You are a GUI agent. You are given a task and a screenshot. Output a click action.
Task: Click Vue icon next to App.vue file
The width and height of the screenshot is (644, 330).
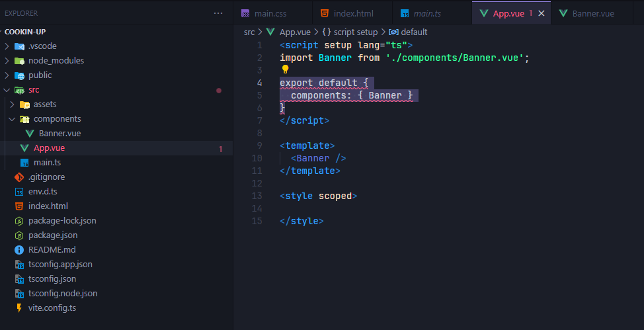[x=24, y=148]
